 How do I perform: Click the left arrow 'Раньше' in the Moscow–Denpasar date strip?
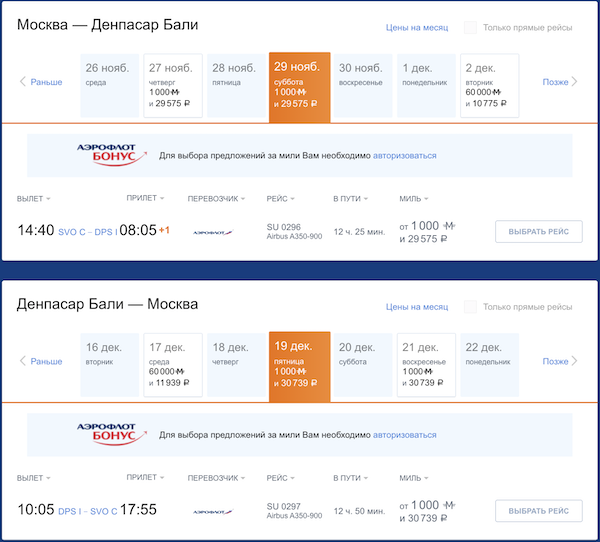pos(41,82)
